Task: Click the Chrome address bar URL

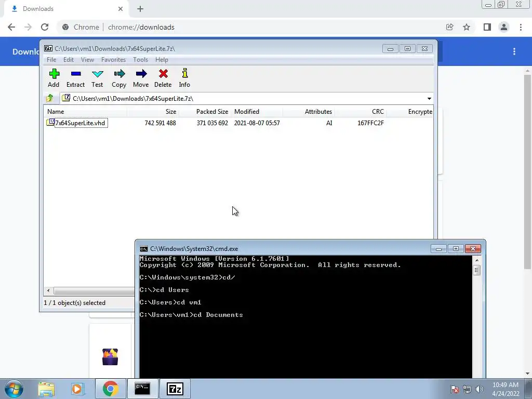Action: click(x=141, y=27)
